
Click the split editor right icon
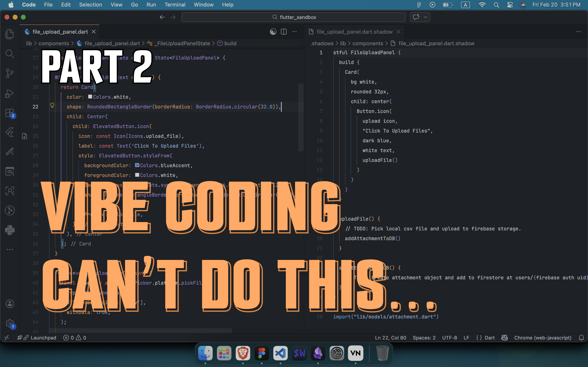(284, 32)
